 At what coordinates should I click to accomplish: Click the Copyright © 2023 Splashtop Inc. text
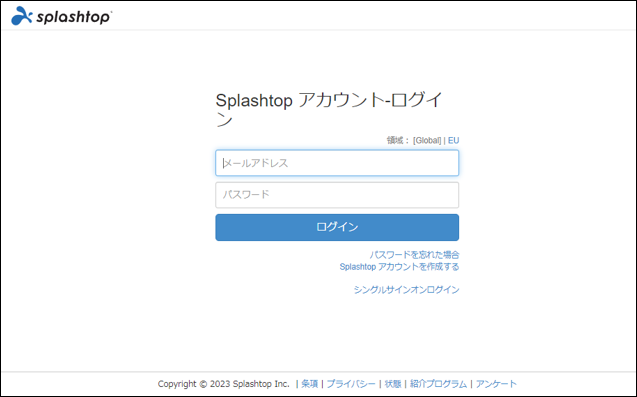pos(223,384)
